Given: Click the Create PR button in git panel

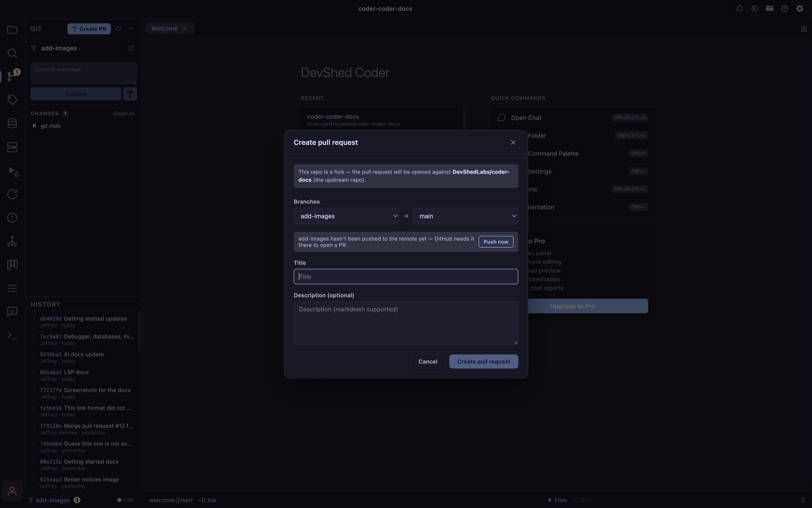Looking at the screenshot, I should click(x=89, y=29).
